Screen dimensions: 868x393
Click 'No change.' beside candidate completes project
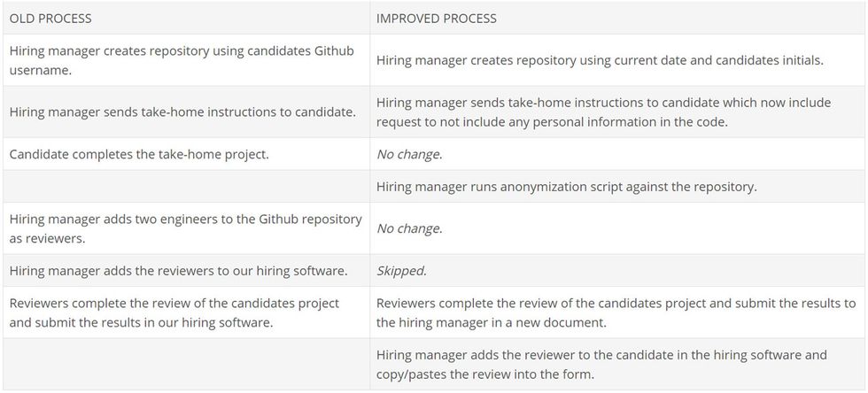[409, 154]
